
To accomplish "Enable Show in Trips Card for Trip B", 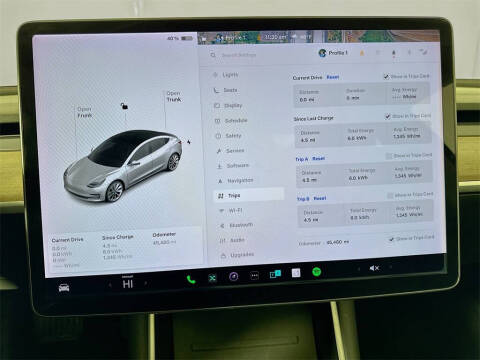I will pyautogui.click(x=390, y=195).
